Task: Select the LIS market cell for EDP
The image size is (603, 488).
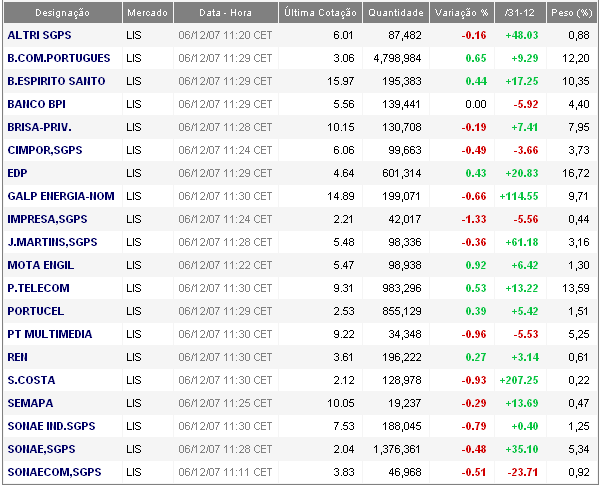Action: [x=134, y=173]
